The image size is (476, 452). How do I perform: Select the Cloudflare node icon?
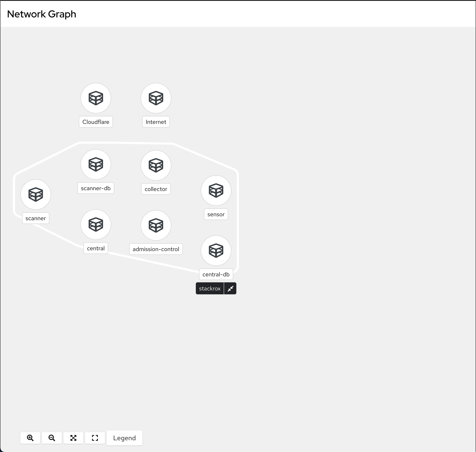click(x=96, y=98)
